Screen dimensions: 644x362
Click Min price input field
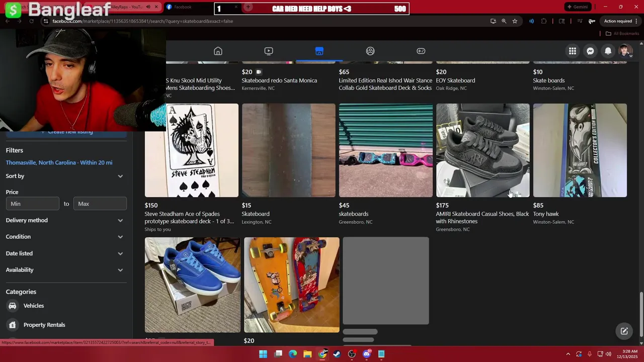click(33, 204)
